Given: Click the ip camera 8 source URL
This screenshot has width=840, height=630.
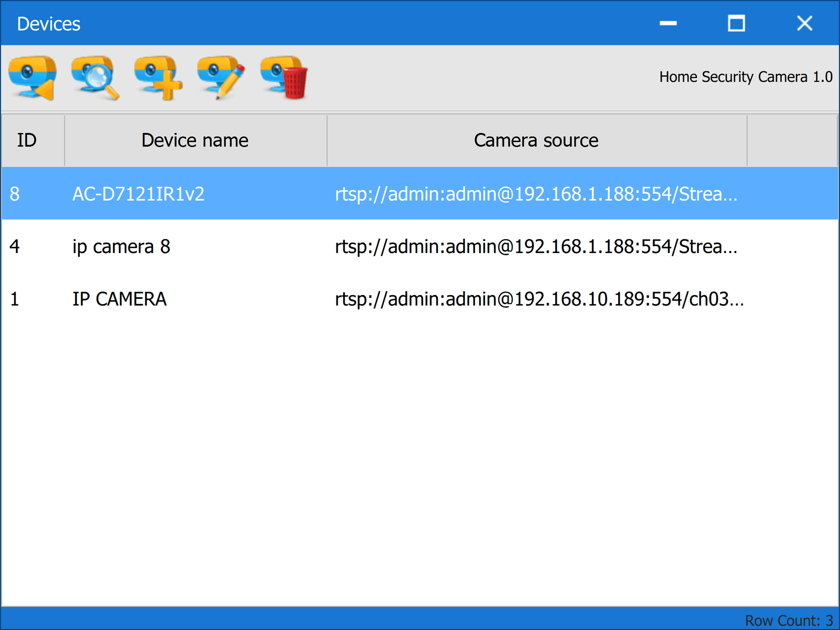Looking at the screenshot, I should (536, 246).
